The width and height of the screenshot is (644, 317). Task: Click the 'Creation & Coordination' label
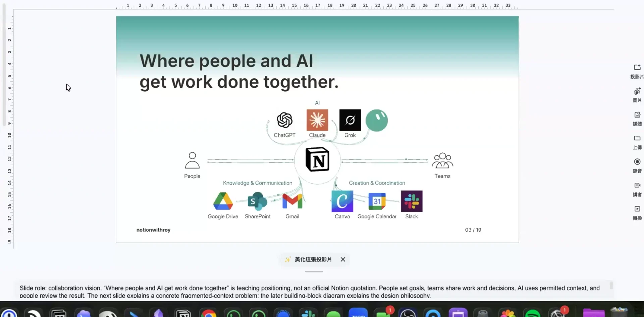[377, 183]
